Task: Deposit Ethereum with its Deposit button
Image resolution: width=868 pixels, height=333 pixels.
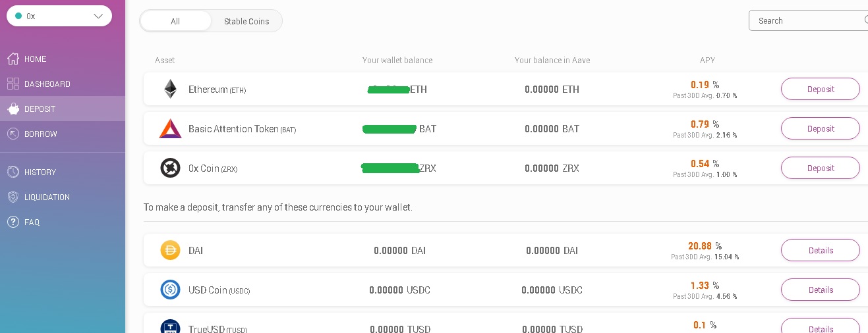Action: [x=821, y=89]
